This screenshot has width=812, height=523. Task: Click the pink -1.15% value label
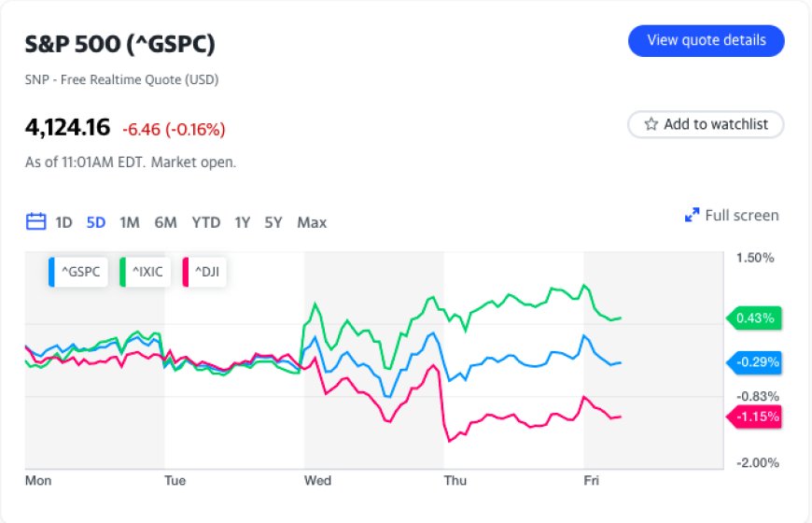tap(754, 417)
